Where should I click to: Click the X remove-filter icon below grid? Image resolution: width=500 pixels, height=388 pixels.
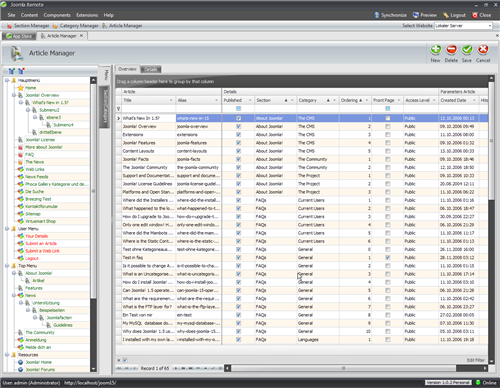[x=119, y=360]
